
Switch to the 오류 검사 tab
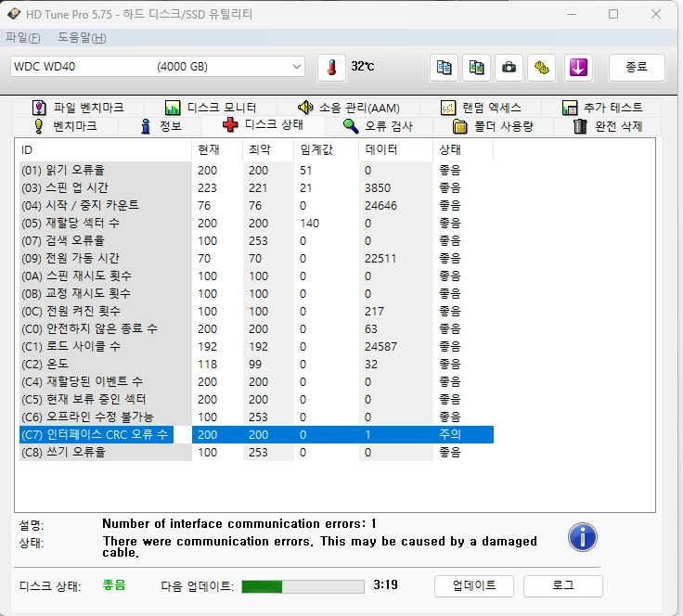coord(378,126)
